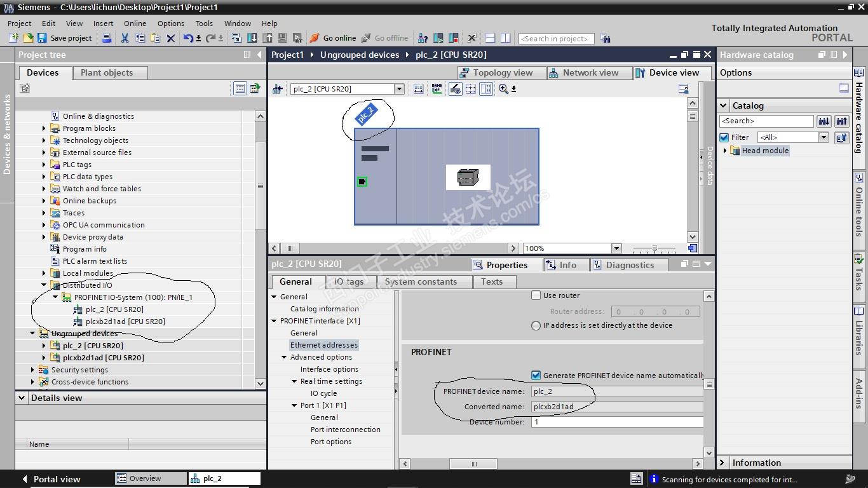Collapse the Details view panel
This screenshot has height=488, width=868.
(x=22, y=398)
